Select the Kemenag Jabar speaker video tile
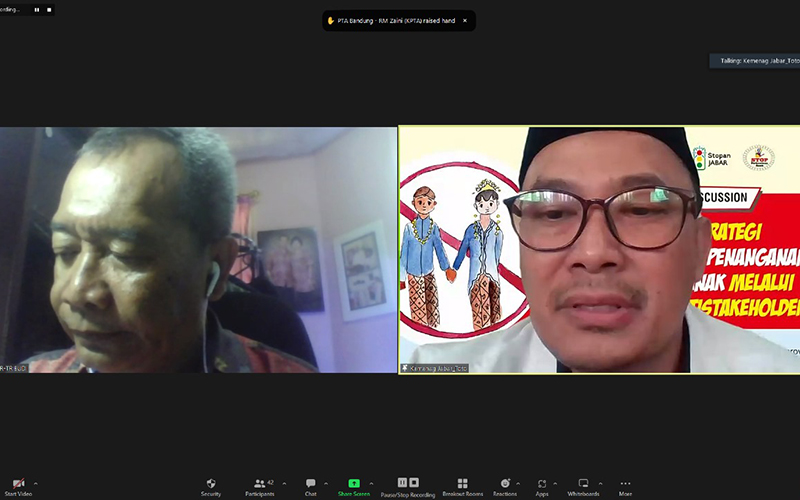The image size is (800, 500). (x=599, y=249)
